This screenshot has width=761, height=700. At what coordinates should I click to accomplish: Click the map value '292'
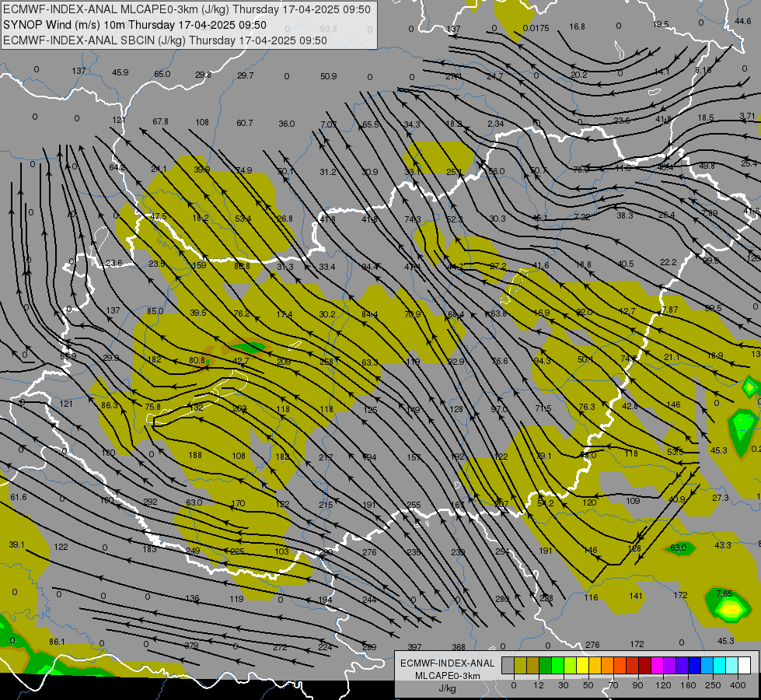[x=150, y=502]
